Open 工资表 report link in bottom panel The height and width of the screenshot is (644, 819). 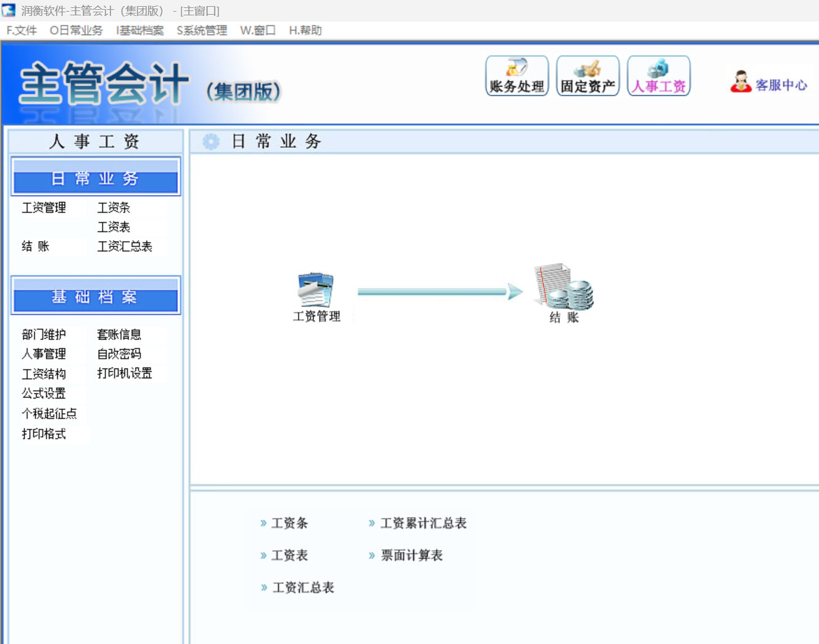point(290,556)
